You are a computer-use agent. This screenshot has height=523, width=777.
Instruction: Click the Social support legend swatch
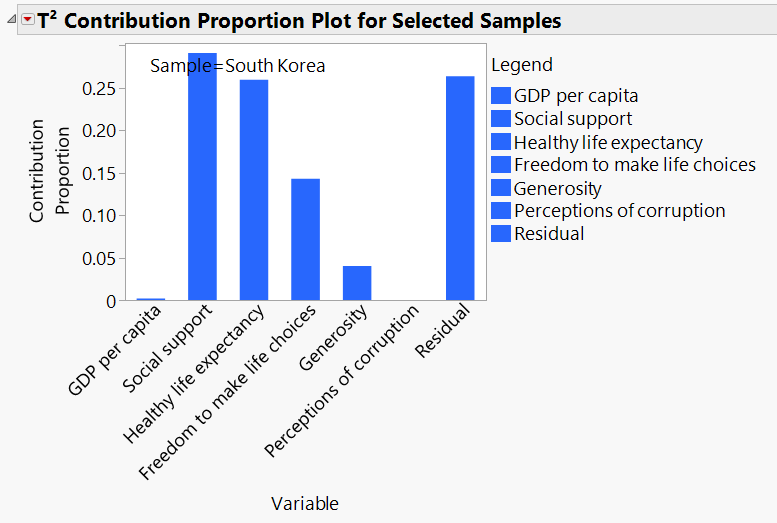(x=501, y=119)
